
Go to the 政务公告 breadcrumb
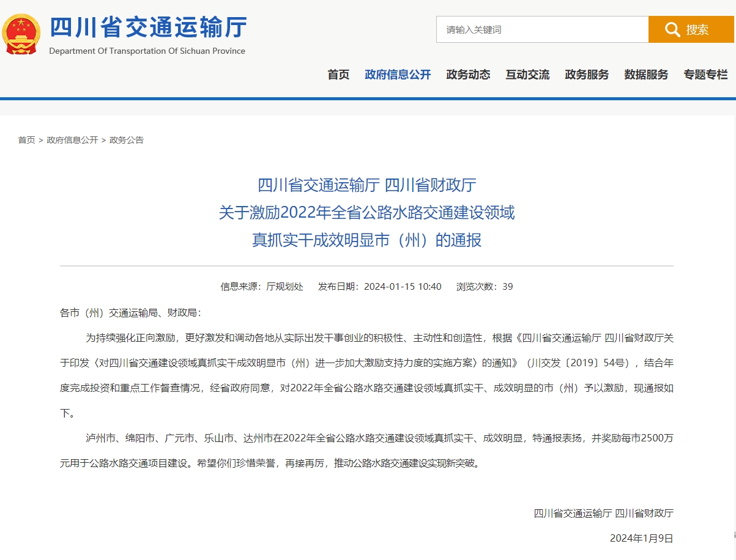coord(127,140)
